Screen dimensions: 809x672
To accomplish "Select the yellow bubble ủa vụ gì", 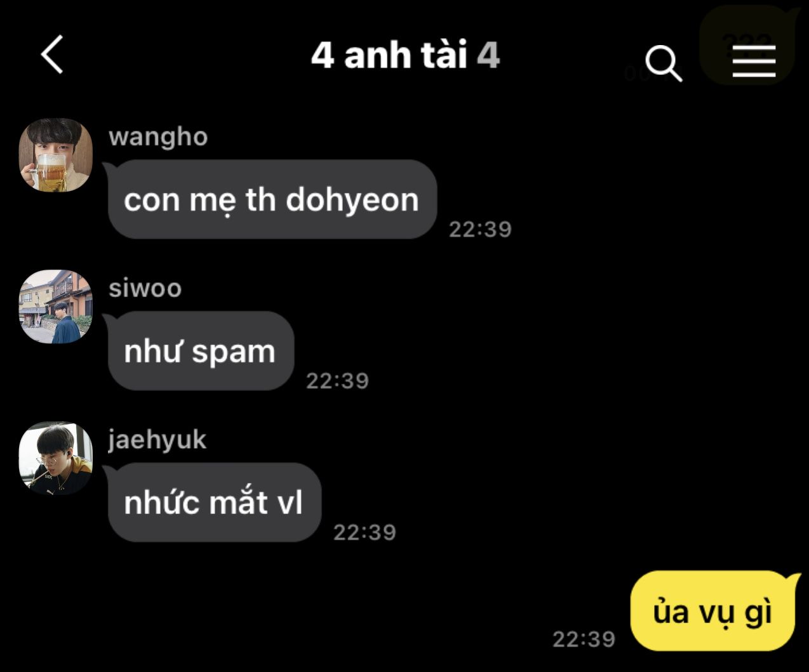I will (713, 612).
